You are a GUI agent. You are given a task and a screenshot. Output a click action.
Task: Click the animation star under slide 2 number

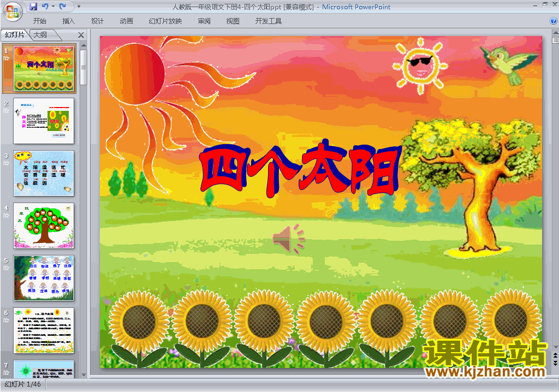(6, 111)
